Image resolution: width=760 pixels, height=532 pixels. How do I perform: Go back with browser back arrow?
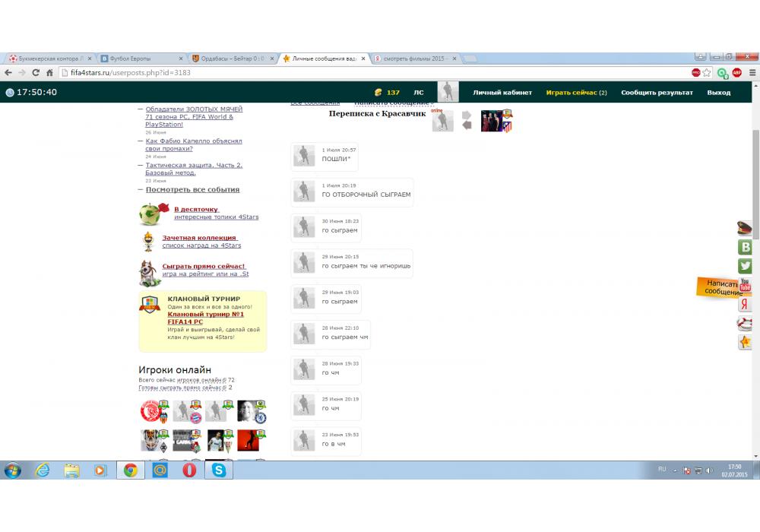[x=8, y=73]
